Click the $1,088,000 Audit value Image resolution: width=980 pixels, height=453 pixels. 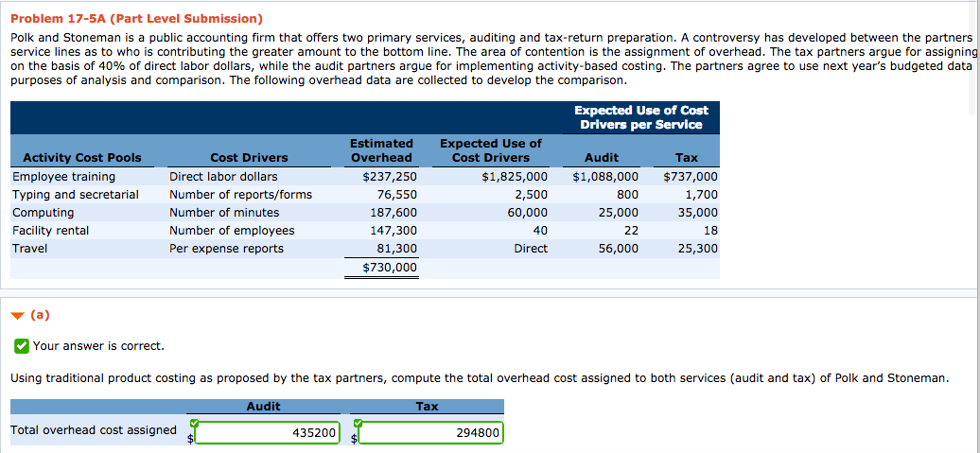click(605, 177)
